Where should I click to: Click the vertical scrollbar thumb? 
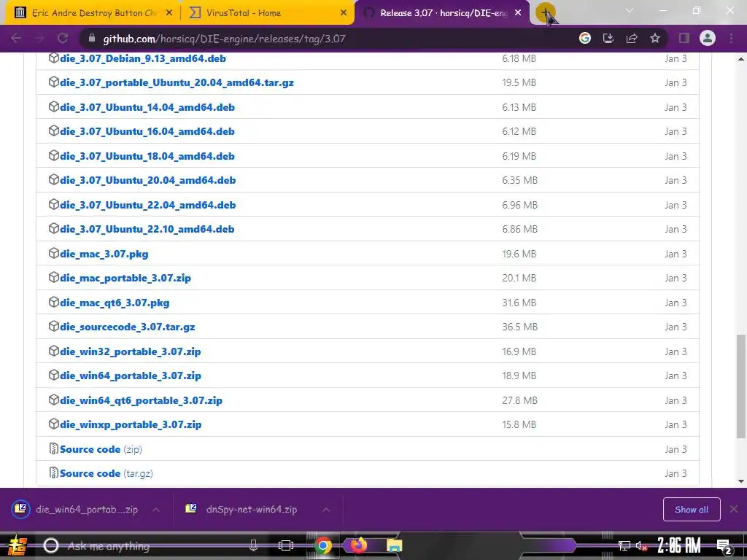741,386
